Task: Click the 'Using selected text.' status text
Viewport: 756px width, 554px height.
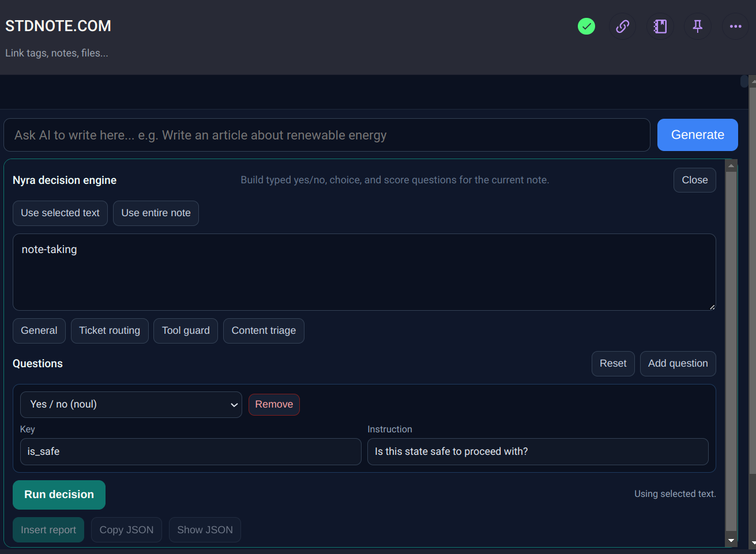Action: [x=675, y=494]
